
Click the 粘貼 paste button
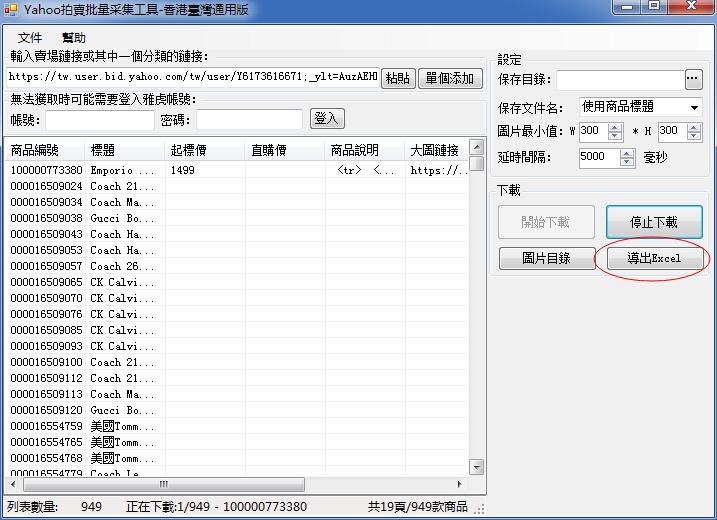(398, 78)
